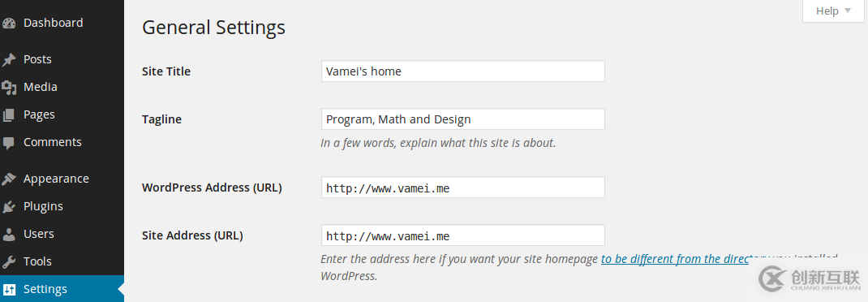
Task: Click the Plugins plug icon
Action: point(9,207)
